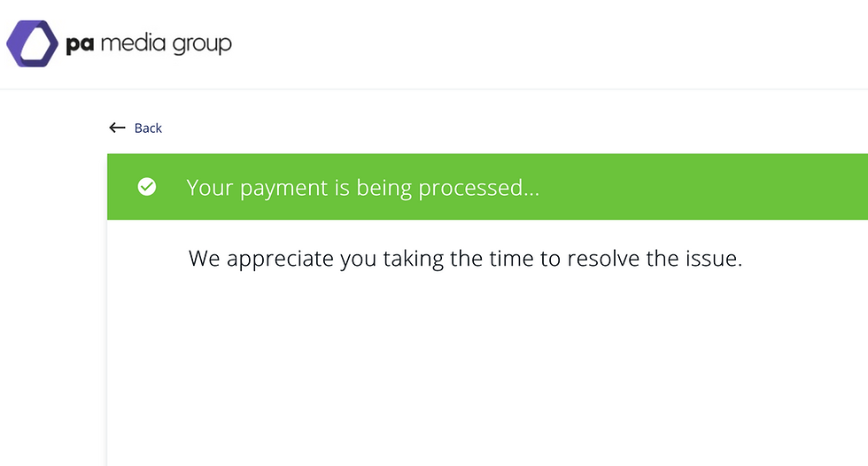Click the 'We appreciate you taking the time' message
Screen dimensions: 868x466
click(x=465, y=259)
